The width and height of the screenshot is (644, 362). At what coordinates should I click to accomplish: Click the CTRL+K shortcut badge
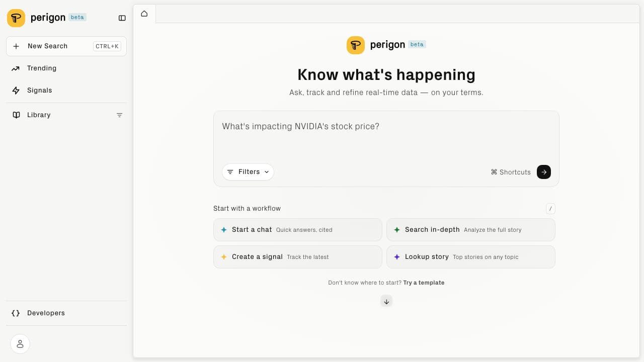coord(107,46)
